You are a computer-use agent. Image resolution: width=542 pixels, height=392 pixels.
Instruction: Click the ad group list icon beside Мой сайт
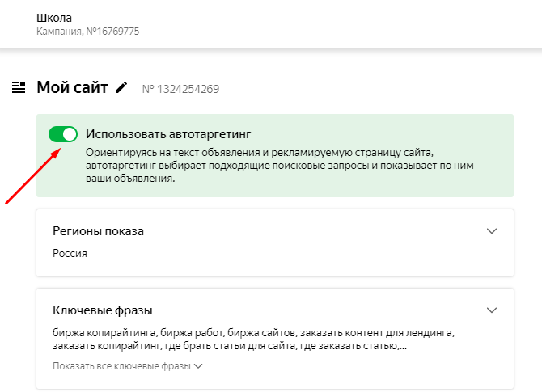(x=19, y=87)
